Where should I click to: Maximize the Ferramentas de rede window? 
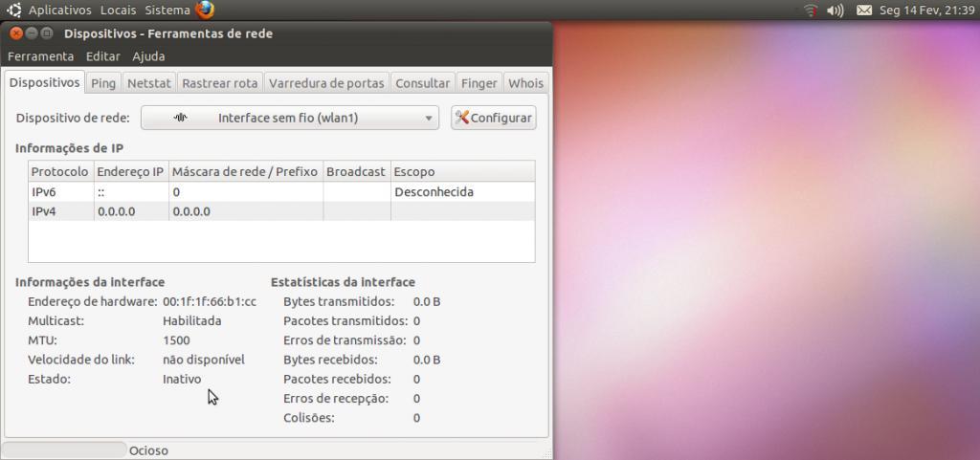46,33
